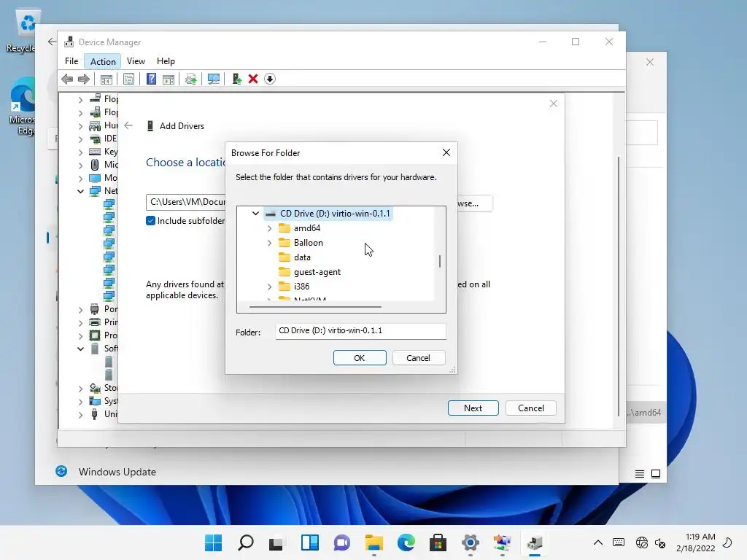
Task: Click Show/Hide Action Pane toolbar icon
Action: 169,79
